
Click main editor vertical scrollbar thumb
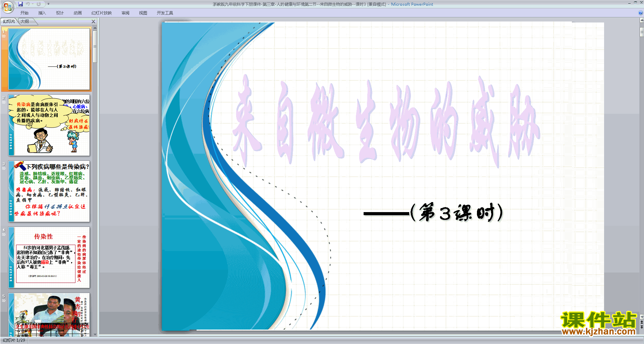pyautogui.click(x=642, y=32)
